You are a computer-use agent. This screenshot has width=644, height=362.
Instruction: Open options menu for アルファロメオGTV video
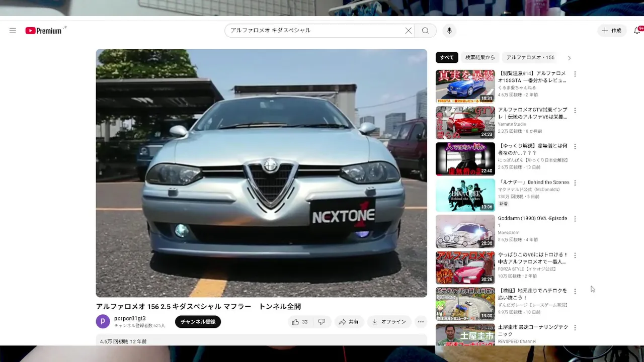coord(575,110)
